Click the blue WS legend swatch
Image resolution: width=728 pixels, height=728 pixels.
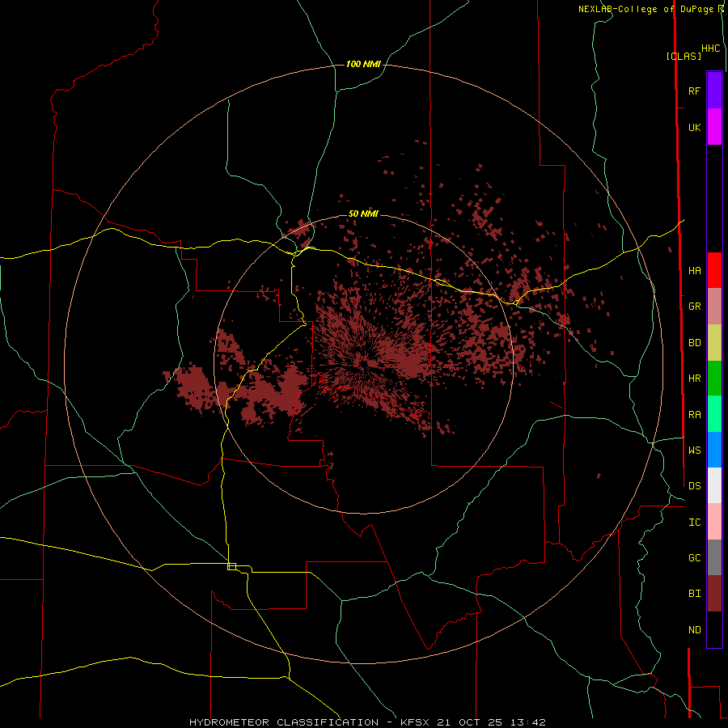click(x=714, y=450)
